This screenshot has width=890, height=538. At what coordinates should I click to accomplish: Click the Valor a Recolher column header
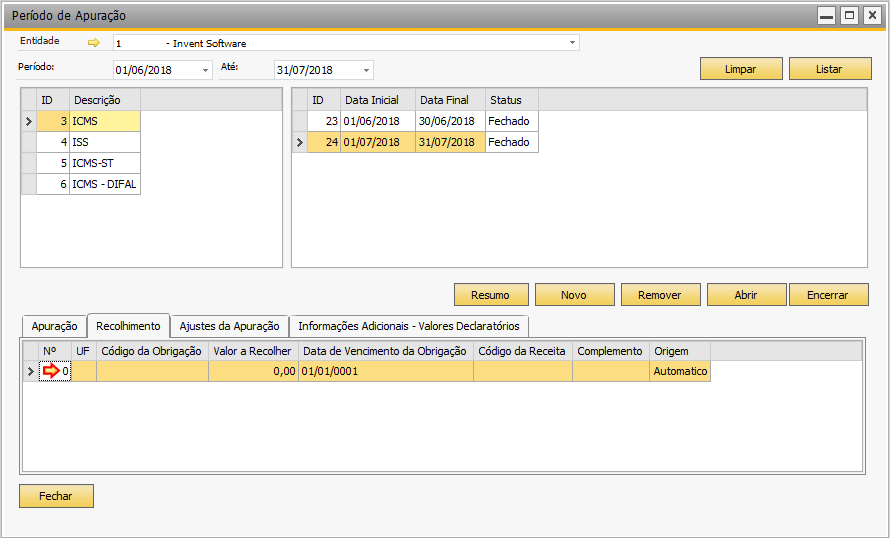tap(253, 351)
